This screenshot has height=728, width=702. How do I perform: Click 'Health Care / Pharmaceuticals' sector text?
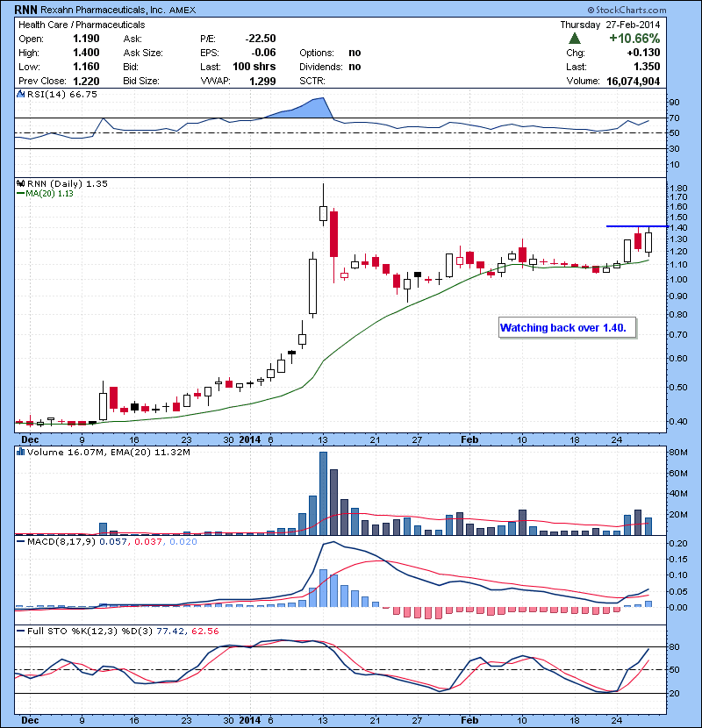click(82, 25)
